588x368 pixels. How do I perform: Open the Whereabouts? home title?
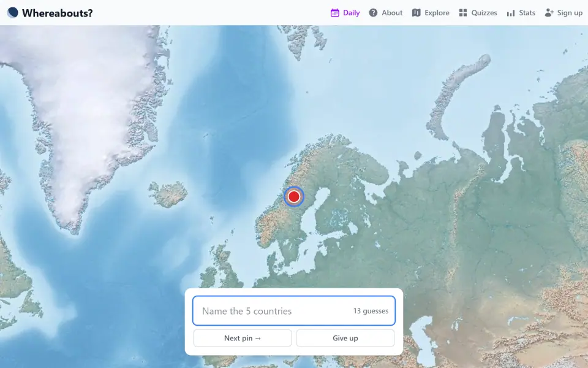pyautogui.click(x=57, y=13)
